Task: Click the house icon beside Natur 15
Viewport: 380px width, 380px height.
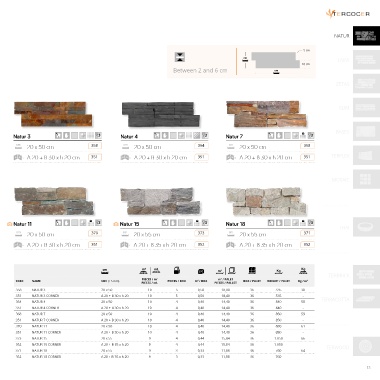Action: [116, 224]
